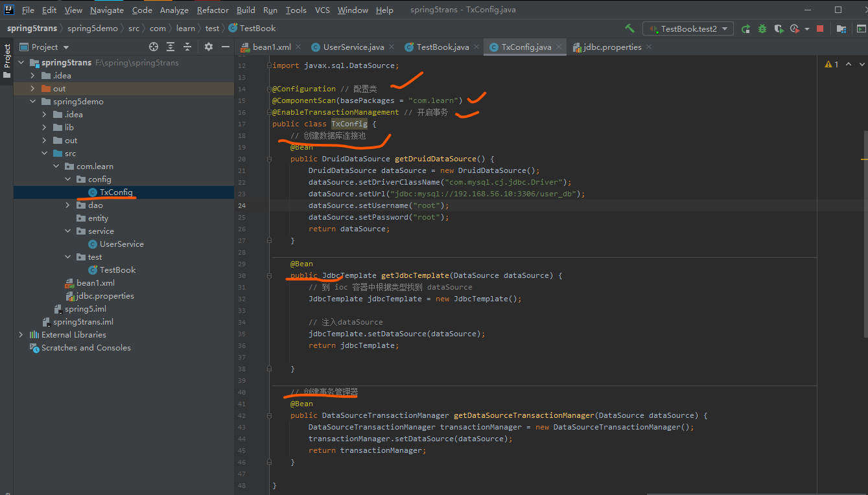Close the TestBook.java tab
Image resolution: width=868 pixels, height=495 pixels.
coord(476,47)
